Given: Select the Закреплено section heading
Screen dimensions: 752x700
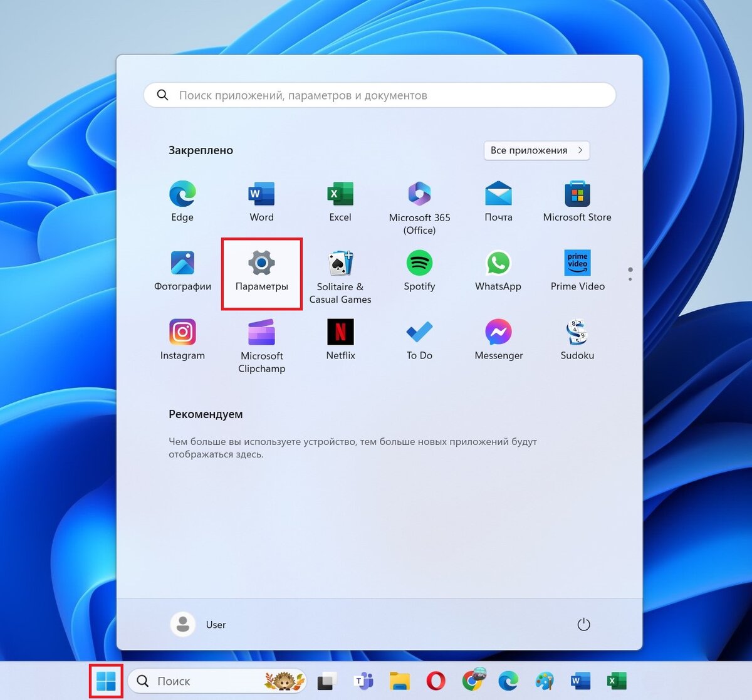Looking at the screenshot, I should pos(201,150).
